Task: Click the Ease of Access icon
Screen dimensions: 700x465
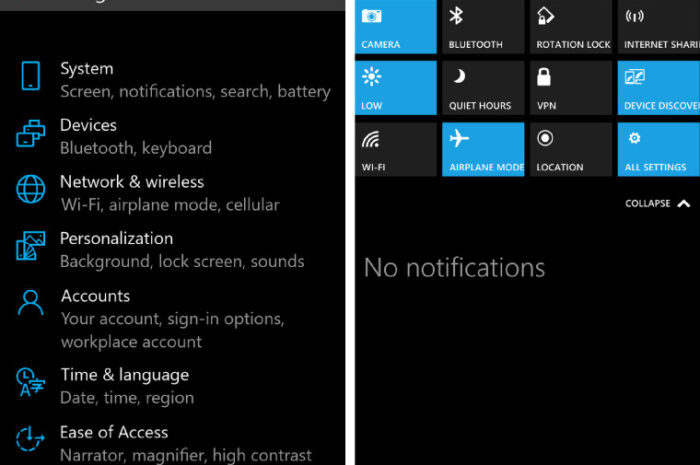Action: tap(30, 439)
